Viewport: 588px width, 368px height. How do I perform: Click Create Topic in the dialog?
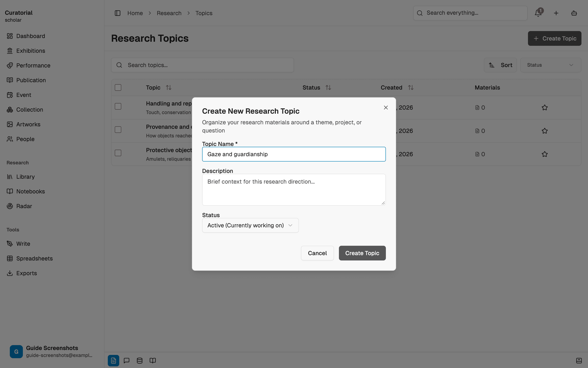pos(362,253)
